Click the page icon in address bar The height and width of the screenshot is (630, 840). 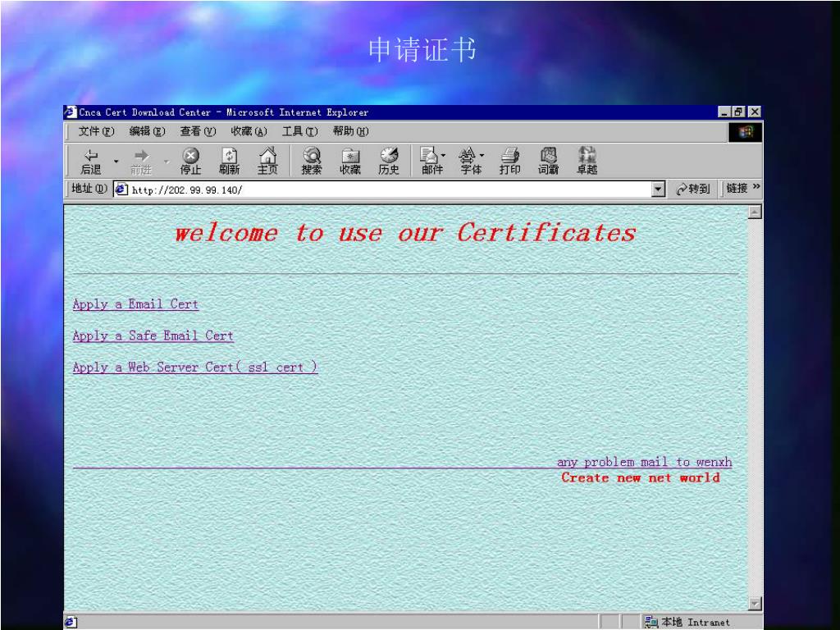point(121,189)
